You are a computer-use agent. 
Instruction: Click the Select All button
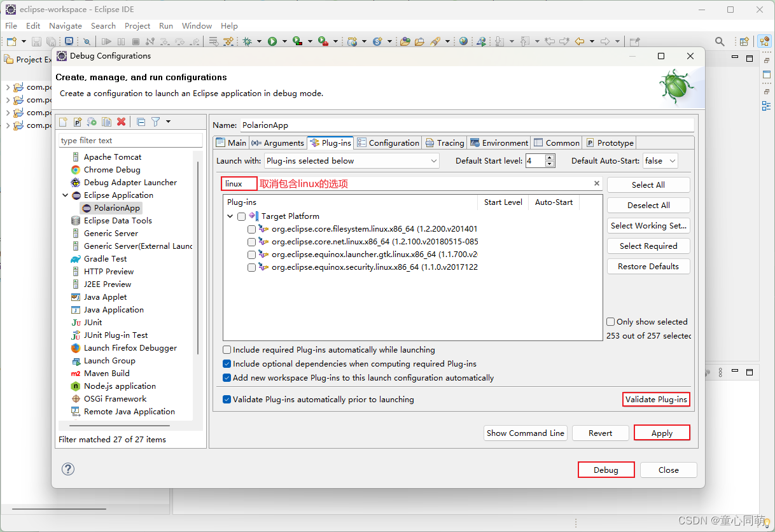[648, 185]
